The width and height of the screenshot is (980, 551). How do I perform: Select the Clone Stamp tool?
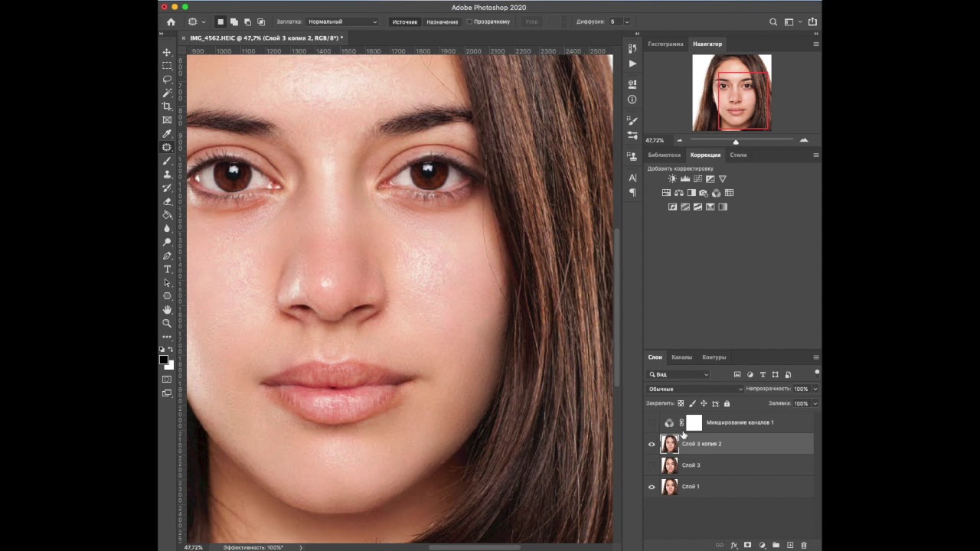pyautogui.click(x=167, y=174)
